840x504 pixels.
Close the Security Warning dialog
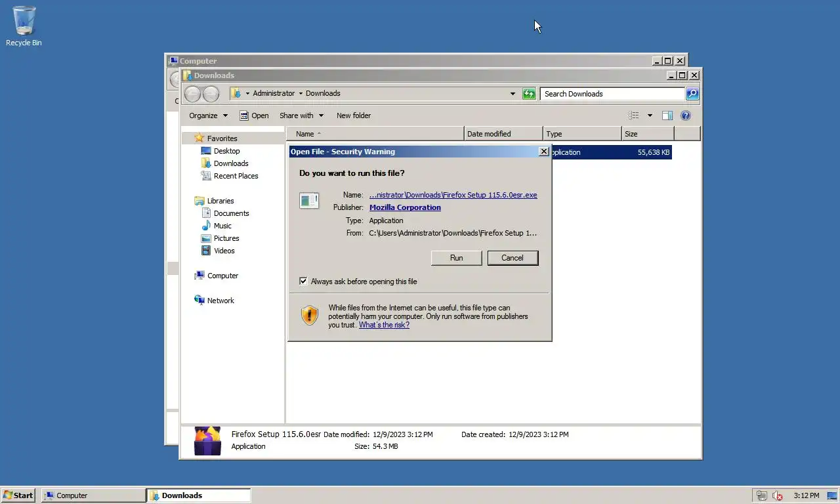click(543, 152)
